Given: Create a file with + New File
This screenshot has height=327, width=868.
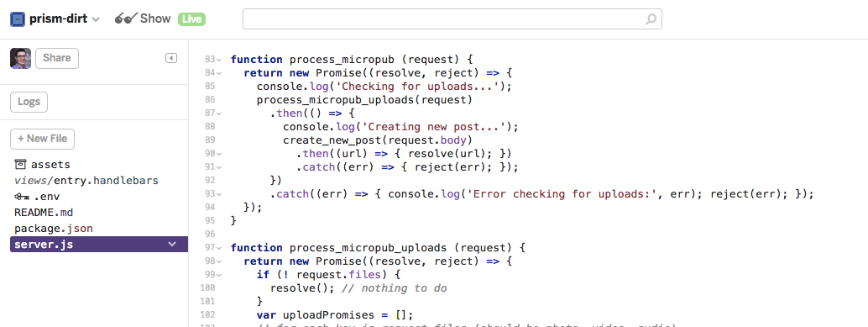Looking at the screenshot, I should pos(42,139).
